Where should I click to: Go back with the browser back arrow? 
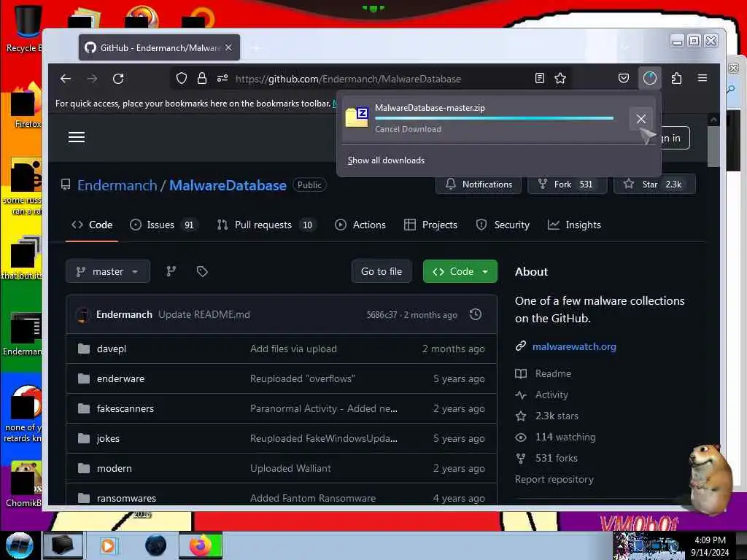66,79
